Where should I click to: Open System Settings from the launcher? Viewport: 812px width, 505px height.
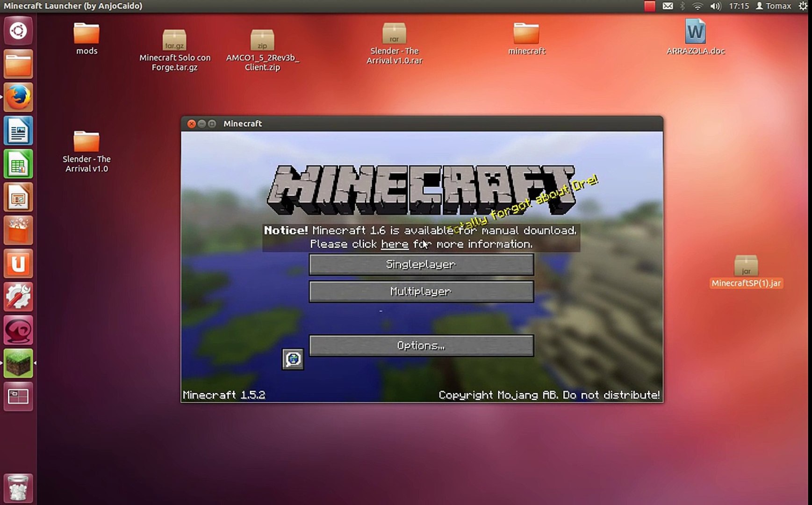click(18, 296)
